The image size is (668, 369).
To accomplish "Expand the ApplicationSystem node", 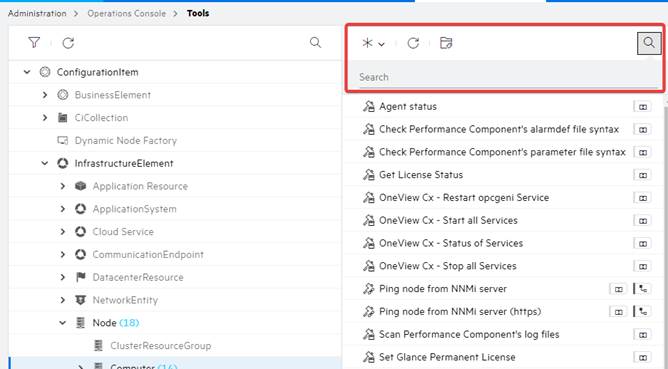I will tap(63, 209).
